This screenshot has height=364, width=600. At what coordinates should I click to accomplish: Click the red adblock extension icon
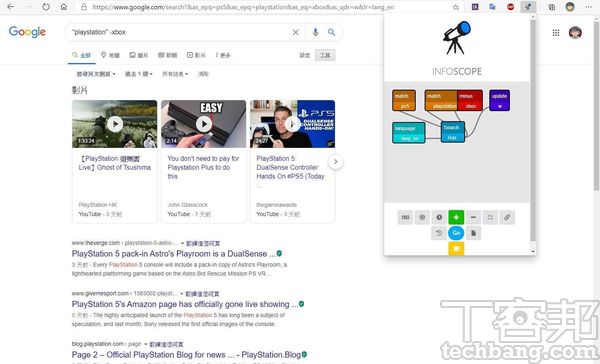click(x=510, y=7)
